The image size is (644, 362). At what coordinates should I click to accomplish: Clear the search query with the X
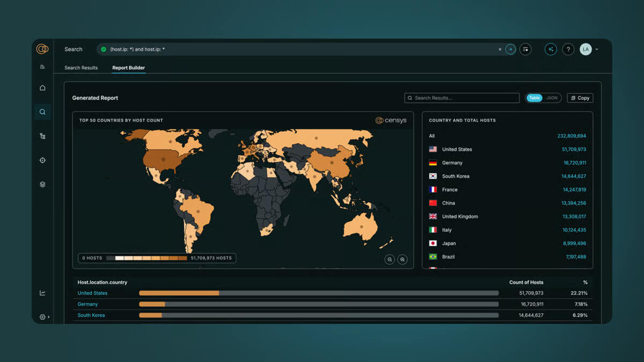point(500,49)
